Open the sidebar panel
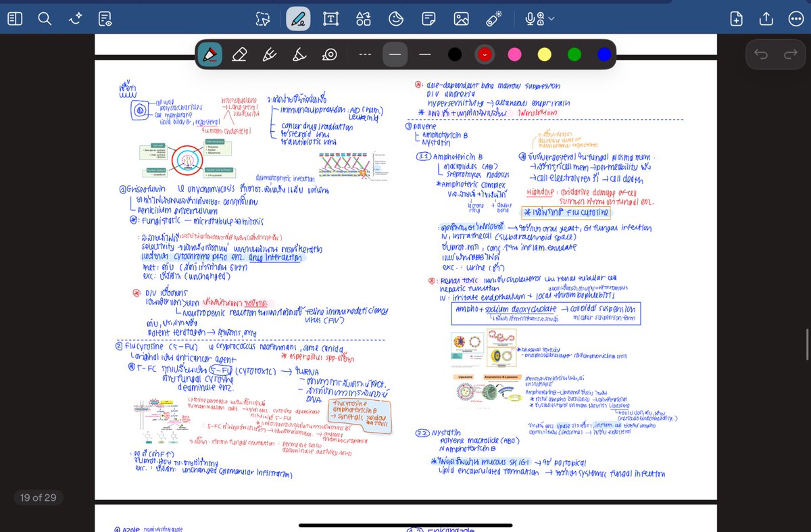 pos(15,19)
